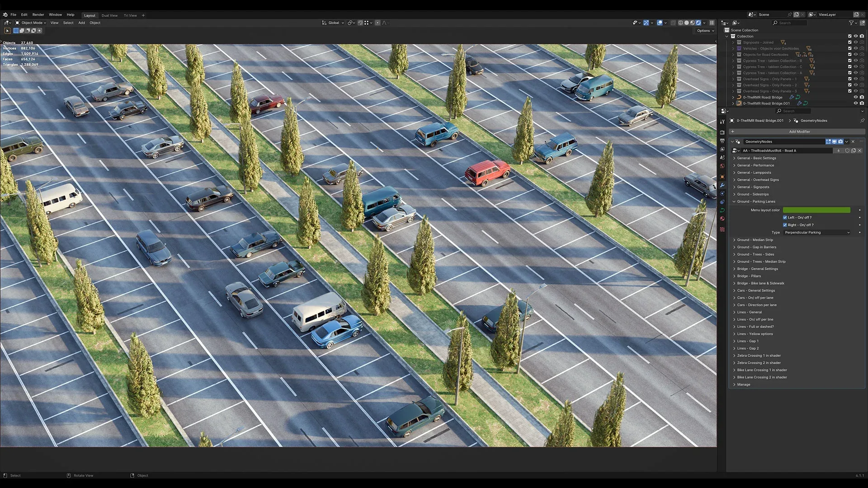868x488 pixels.
Task: Open the Perpendicular Parking type dropdown
Action: (x=816, y=232)
